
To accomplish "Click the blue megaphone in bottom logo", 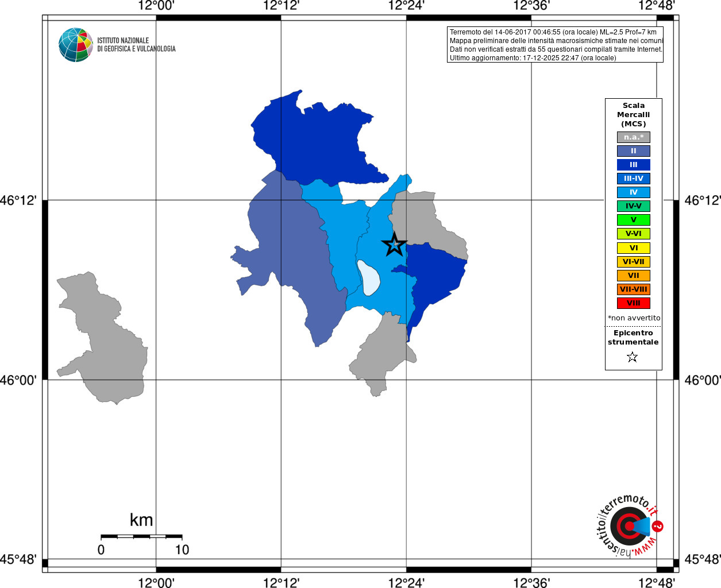I will pos(641,526).
